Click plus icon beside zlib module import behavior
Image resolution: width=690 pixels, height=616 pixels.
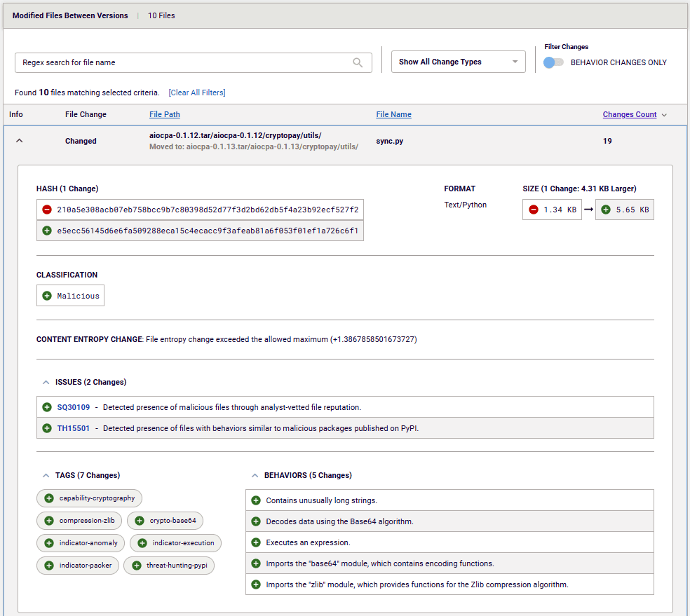(x=256, y=584)
